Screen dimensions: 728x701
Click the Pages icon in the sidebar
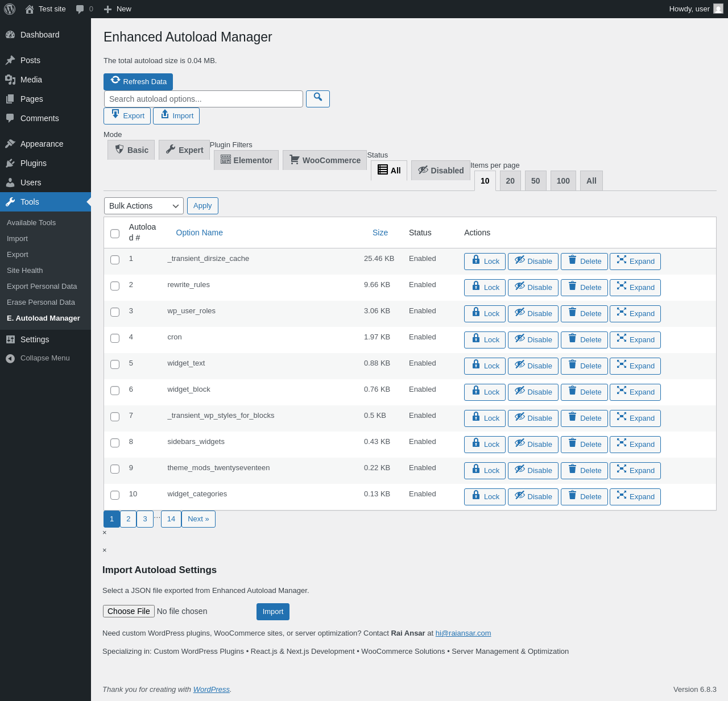[10, 99]
